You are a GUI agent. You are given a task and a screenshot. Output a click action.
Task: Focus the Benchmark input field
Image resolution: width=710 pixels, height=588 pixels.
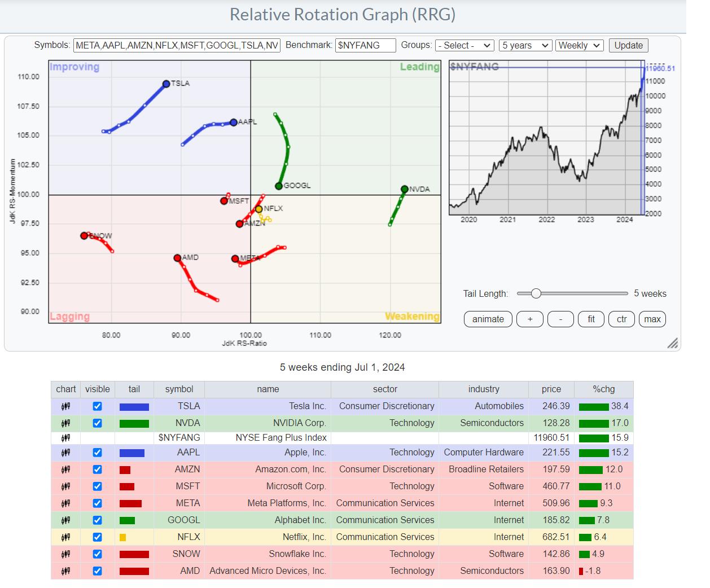(365, 46)
